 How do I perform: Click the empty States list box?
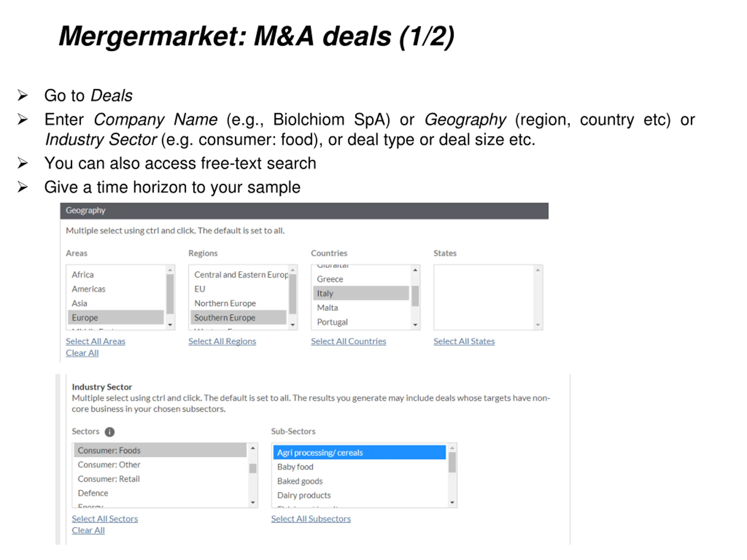point(484,297)
